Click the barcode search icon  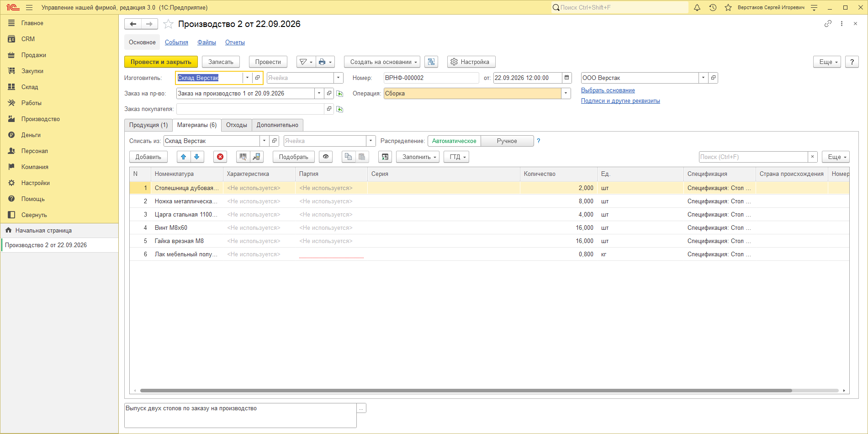243,157
